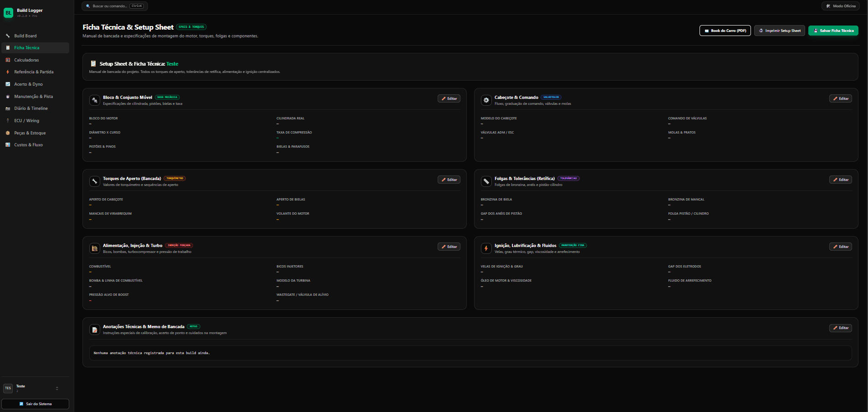Click the Build Logger BL logo icon
This screenshot has width=868, height=412.
(x=8, y=13)
